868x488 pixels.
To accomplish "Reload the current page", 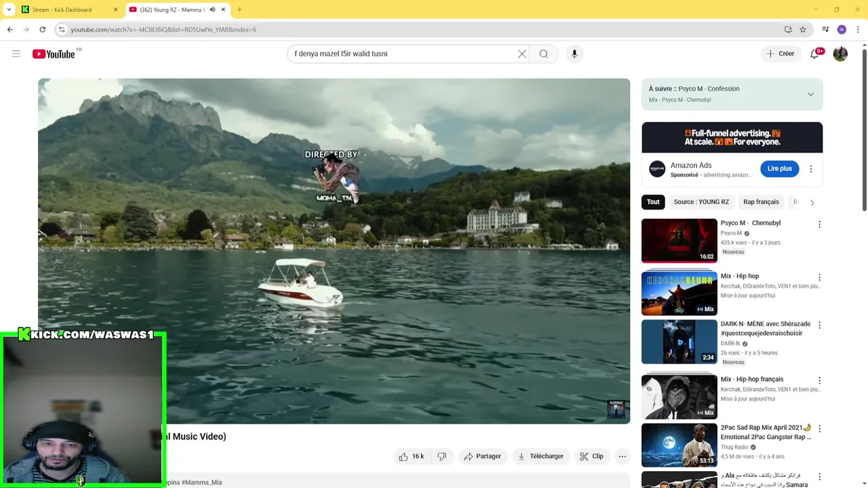I will pos(42,29).
